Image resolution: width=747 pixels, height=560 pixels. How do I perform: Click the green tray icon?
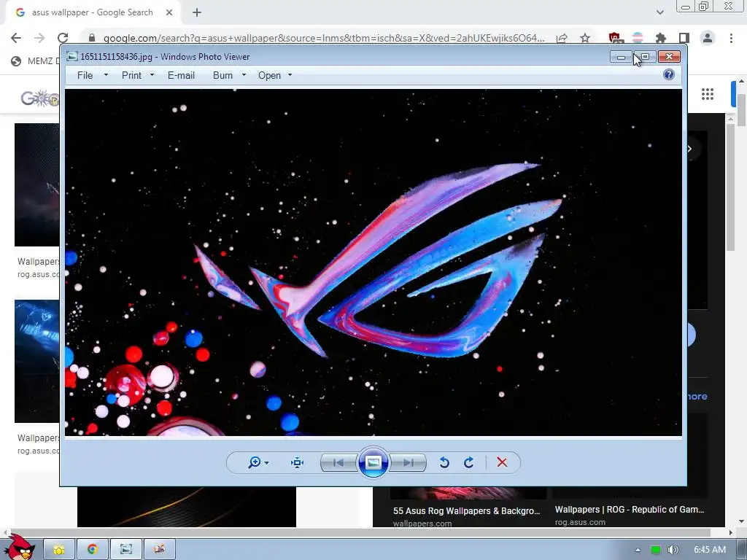click(656, 550)
